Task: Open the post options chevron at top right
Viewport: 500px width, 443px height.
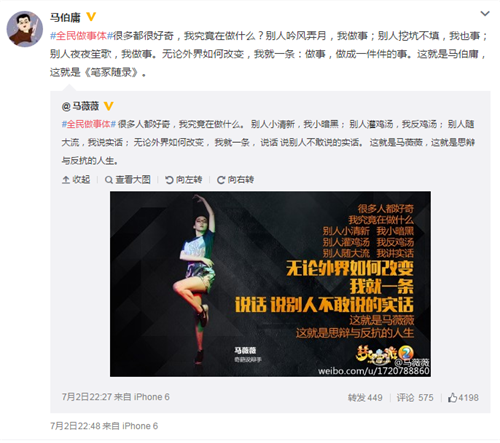Action: click(485, 14)
